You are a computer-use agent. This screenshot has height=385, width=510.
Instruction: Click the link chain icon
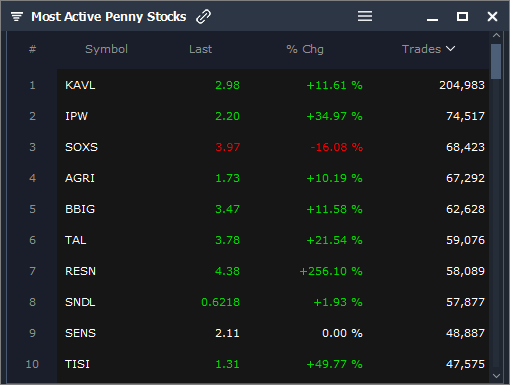click(203, 16)
